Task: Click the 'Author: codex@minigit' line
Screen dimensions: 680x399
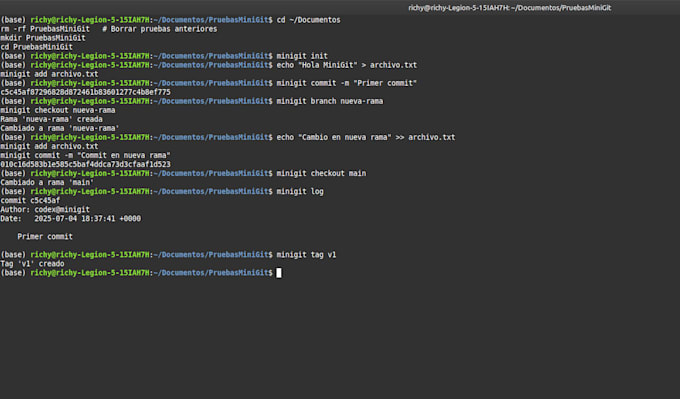Action: 45,209
